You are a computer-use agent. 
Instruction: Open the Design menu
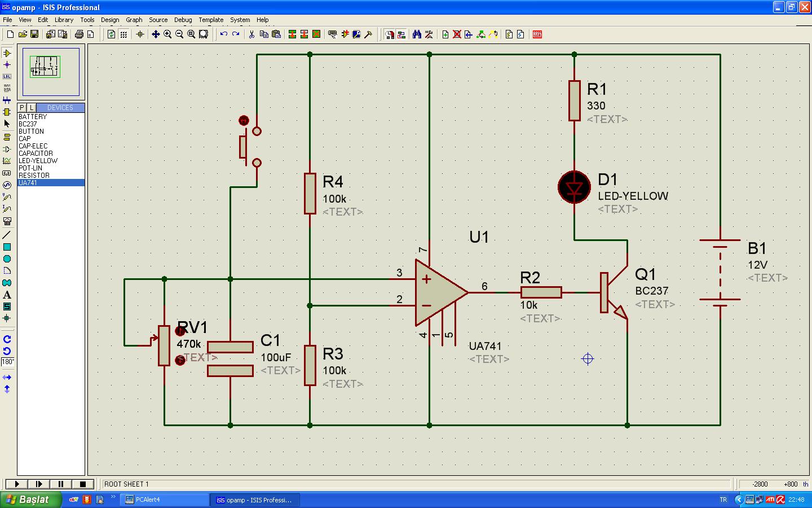pyautogui.click(x=110, y=20)
